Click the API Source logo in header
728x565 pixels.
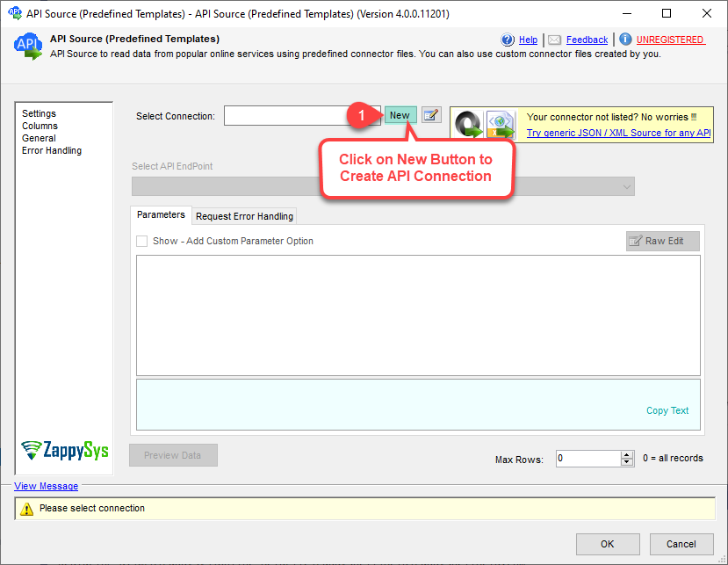click(x=28, y=47)
